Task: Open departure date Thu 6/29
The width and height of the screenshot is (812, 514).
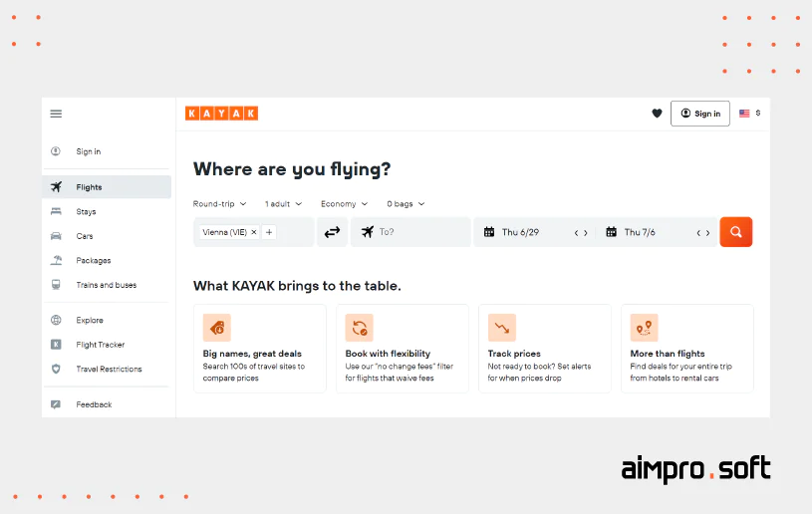Action: pos(520,232)
